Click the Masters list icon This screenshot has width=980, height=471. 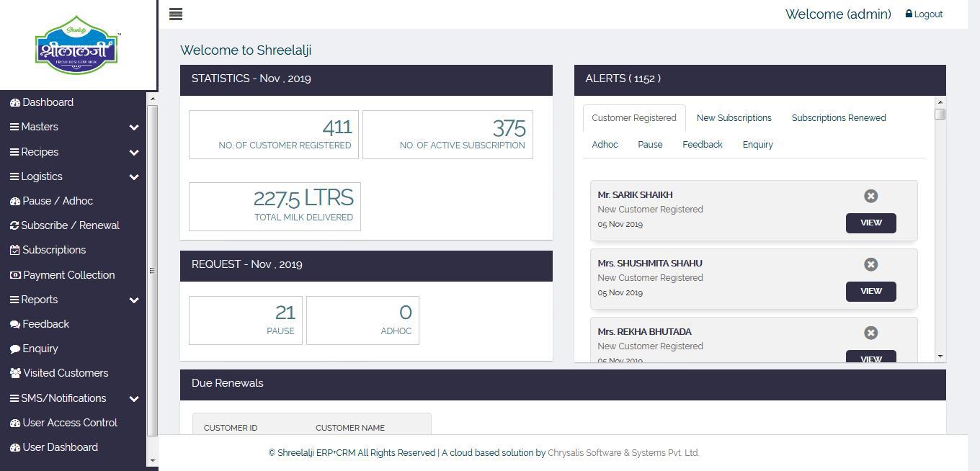click(x=14, y=127)
